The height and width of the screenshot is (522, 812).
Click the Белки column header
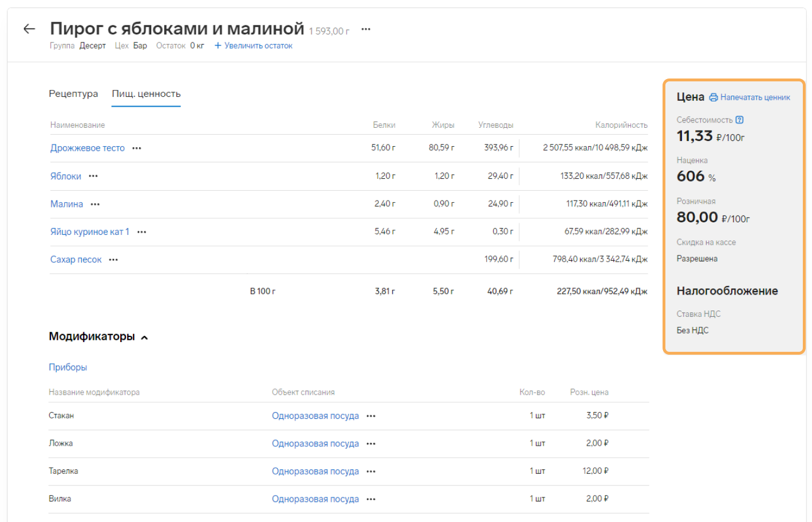(384, 125)
